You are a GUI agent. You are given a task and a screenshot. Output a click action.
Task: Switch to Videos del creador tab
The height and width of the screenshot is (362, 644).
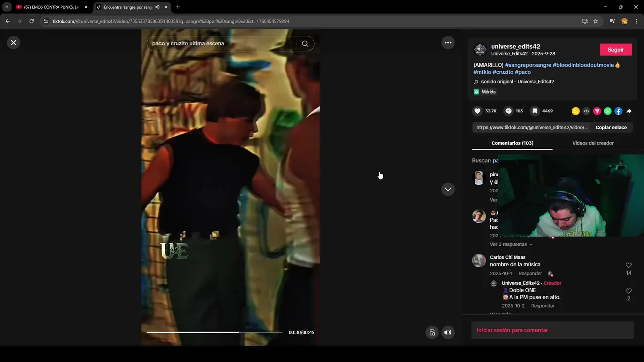593,143
